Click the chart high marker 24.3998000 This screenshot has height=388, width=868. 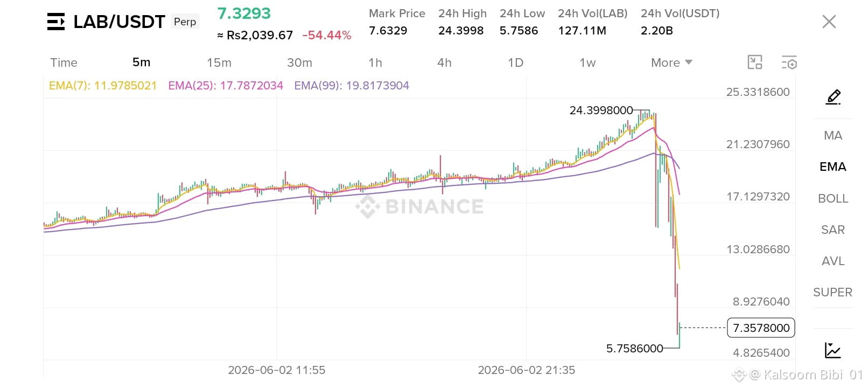601,110
